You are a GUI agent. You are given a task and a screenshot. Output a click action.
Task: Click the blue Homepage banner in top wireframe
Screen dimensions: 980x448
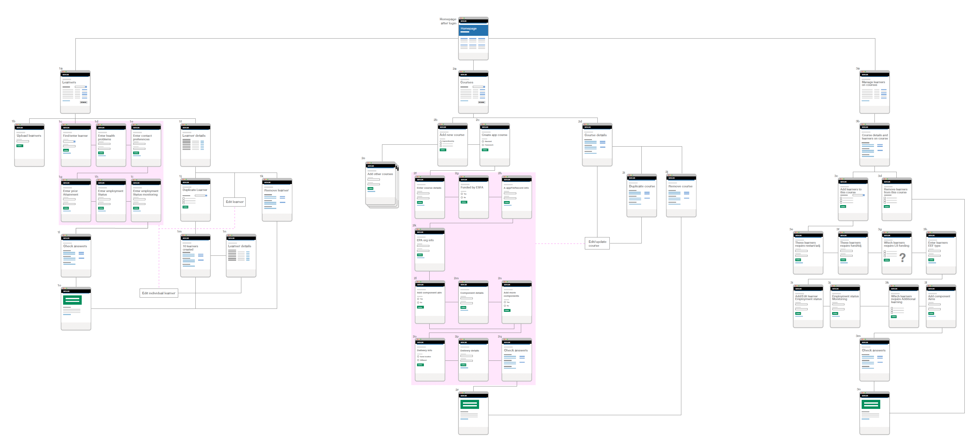473,30
